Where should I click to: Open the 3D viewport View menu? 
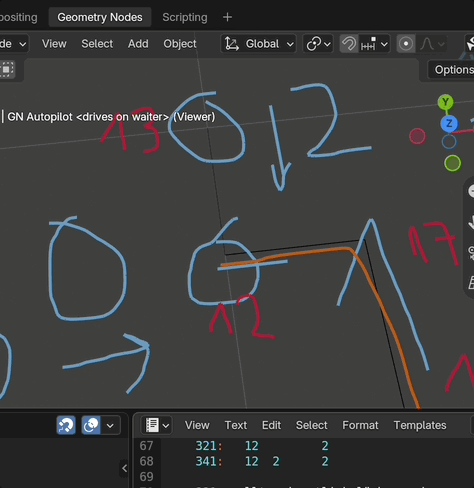(54, 44)
